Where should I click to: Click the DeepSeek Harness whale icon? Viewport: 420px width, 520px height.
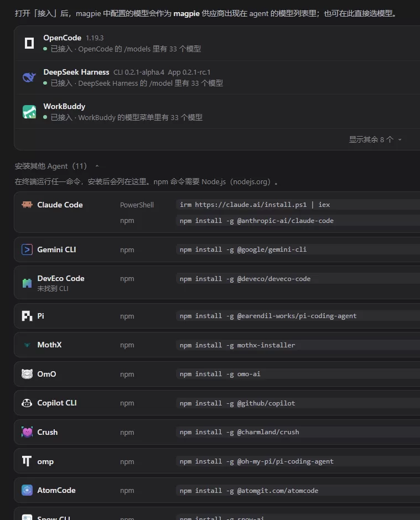(x=29, y=77)
